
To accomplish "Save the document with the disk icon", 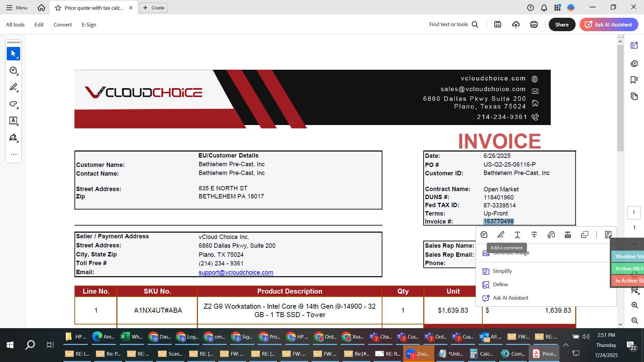I will [498, 24].
